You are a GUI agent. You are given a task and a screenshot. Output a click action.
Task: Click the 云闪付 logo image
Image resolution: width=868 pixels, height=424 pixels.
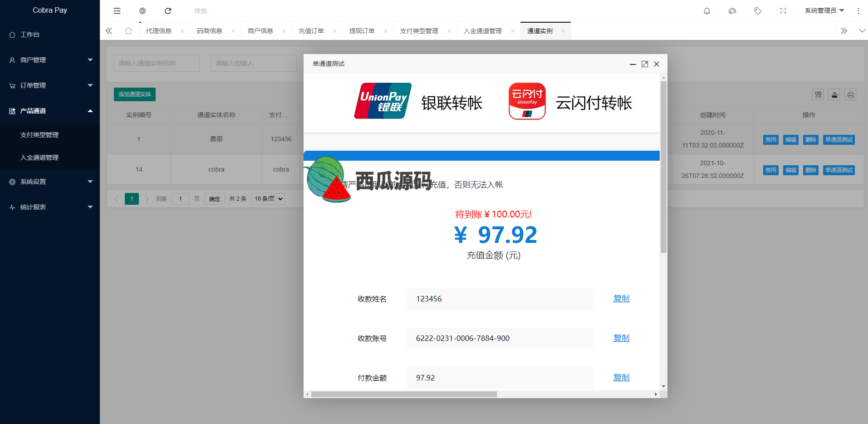coord(527,101)
